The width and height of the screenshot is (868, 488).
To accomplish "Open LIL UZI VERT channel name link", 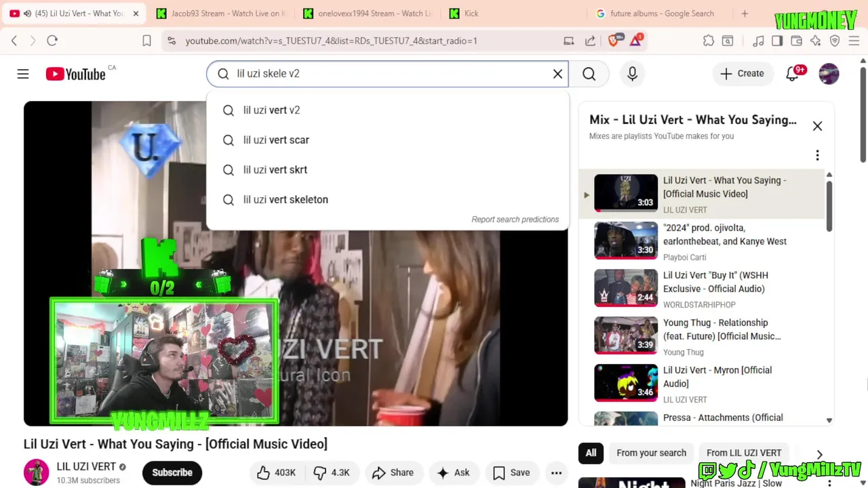I will click(x=86, y=466).
